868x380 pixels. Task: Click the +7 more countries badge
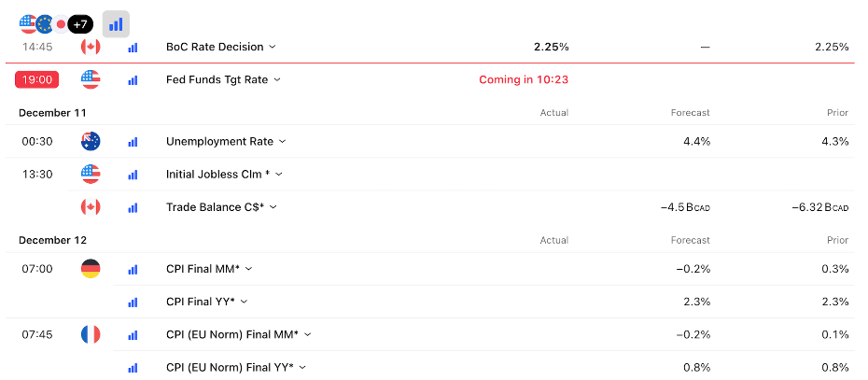point(80,24)
